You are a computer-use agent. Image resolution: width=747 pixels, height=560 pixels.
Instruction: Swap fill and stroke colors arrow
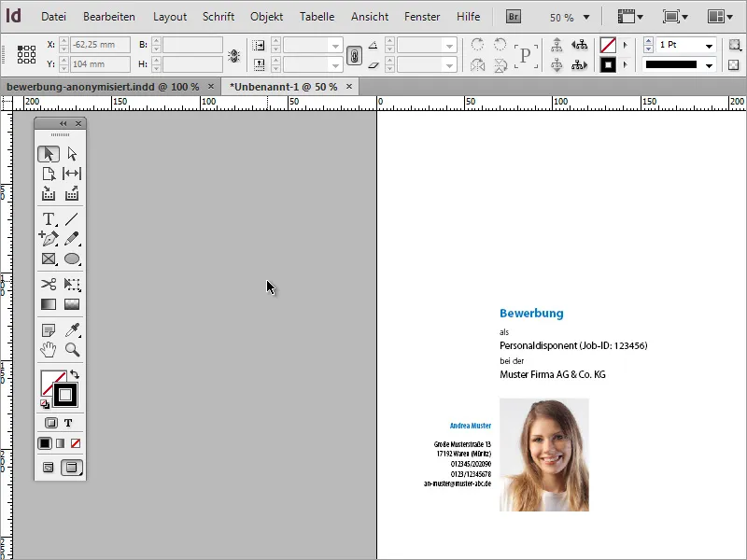click(x=75, y=374)
